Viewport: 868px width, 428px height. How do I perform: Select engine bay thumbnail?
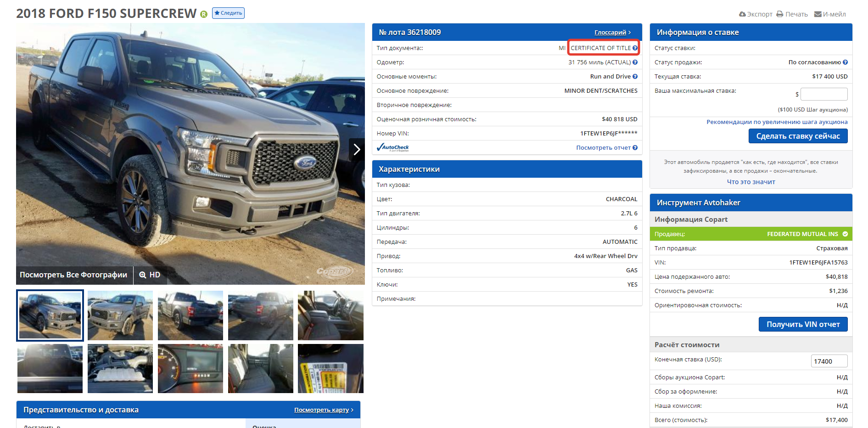(120, 368)
